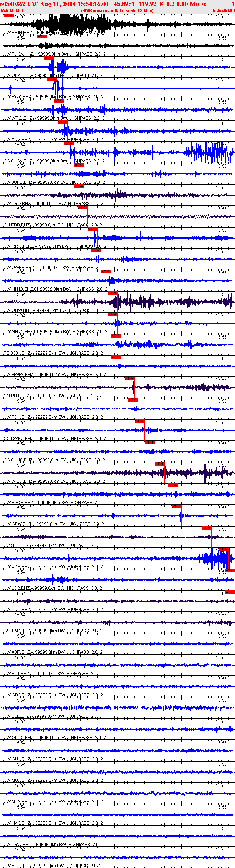Click the UW WISH BHZ station label
Screen dimensions: 235x868
[x=54, y=481]
